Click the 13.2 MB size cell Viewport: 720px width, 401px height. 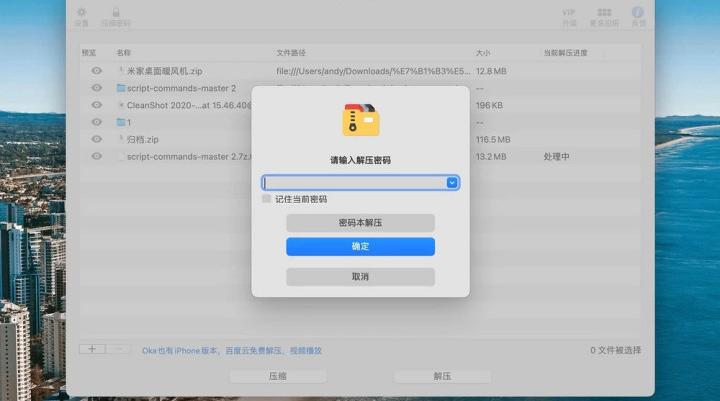[491, 157]
